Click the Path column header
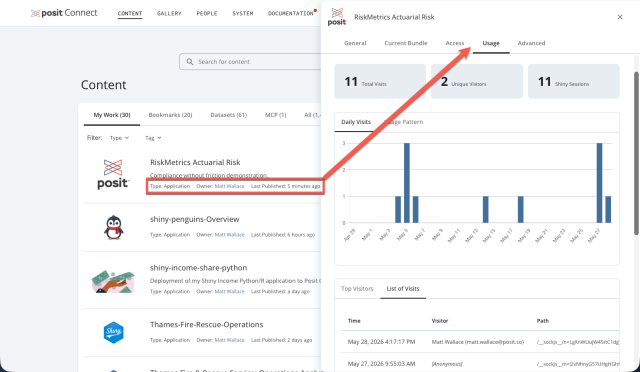 [542, 321]
